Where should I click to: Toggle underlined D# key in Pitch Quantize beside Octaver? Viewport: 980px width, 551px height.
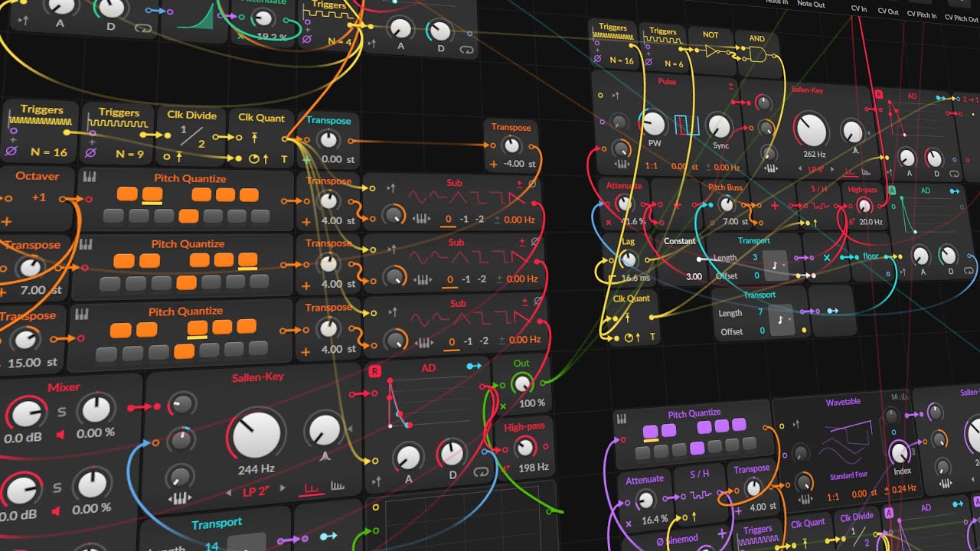coord(152,196)
